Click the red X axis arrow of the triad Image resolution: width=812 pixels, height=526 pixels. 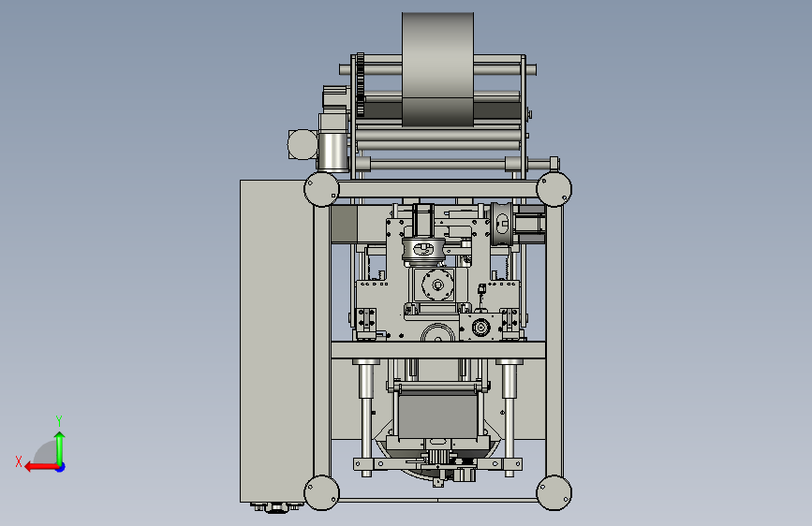(x=40, y=467)
